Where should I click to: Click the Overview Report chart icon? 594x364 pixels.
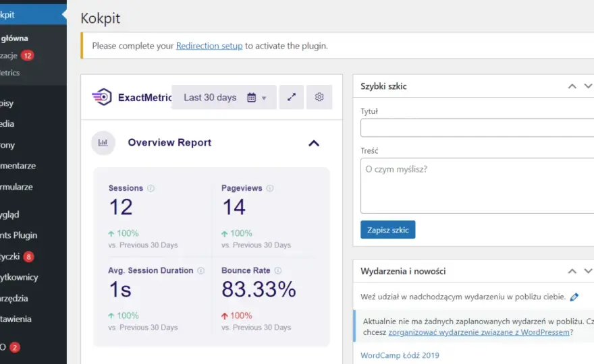[103, 143]
